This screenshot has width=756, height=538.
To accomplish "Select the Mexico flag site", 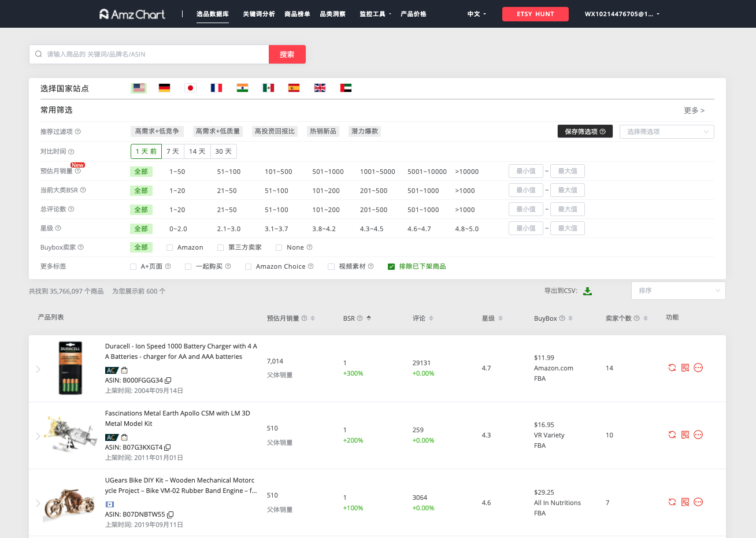I will click(268, 88).
